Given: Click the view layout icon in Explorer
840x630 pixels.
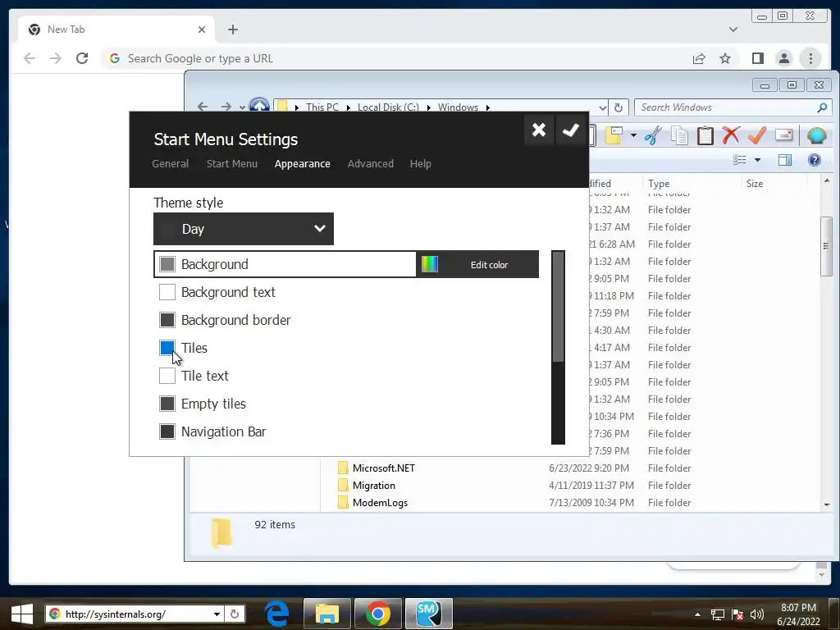Looking at the screenshot, I should coord(740,160).
